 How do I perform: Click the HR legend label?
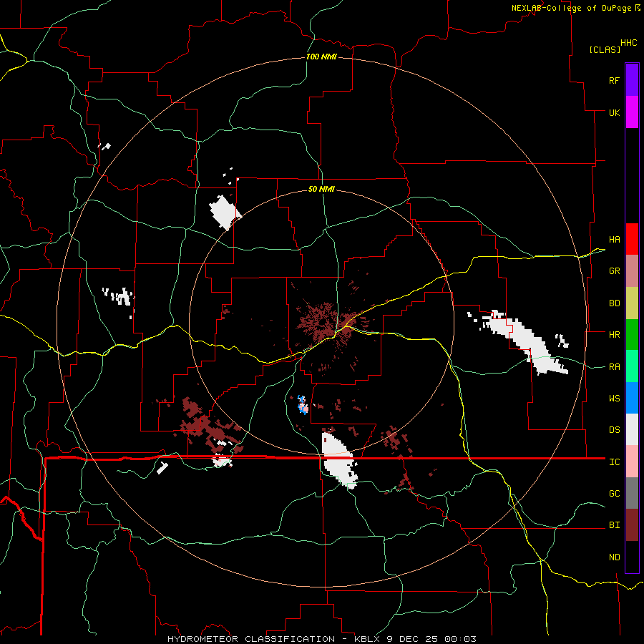[615, 335]
